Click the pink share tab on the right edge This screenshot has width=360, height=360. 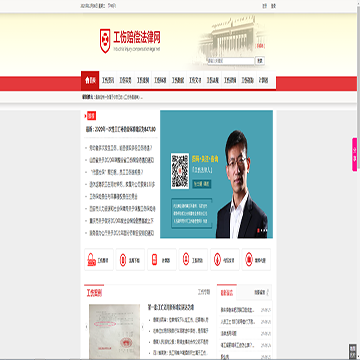click(x=355, y=155)
